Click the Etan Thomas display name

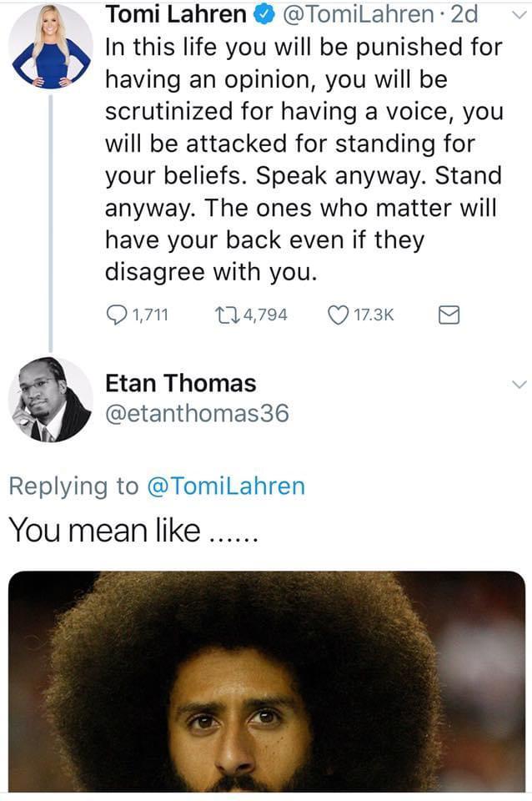pos(181,383)
